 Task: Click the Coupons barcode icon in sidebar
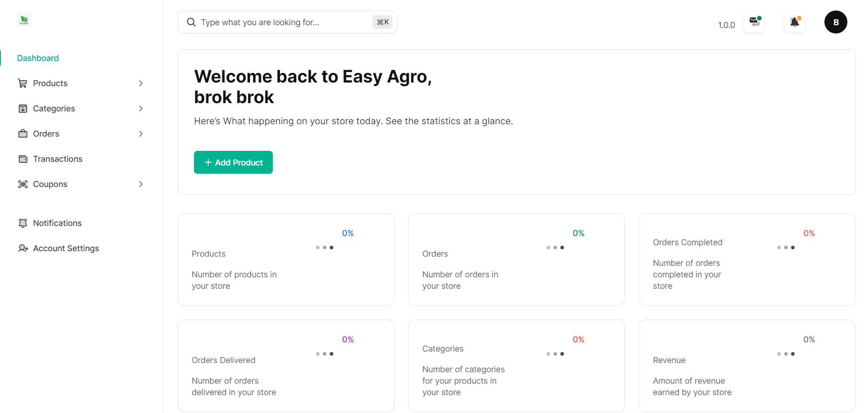[22, 184]
